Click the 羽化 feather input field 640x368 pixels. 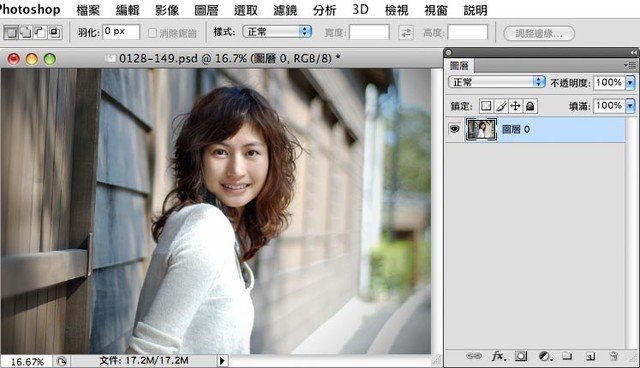(x=121, y=32)
